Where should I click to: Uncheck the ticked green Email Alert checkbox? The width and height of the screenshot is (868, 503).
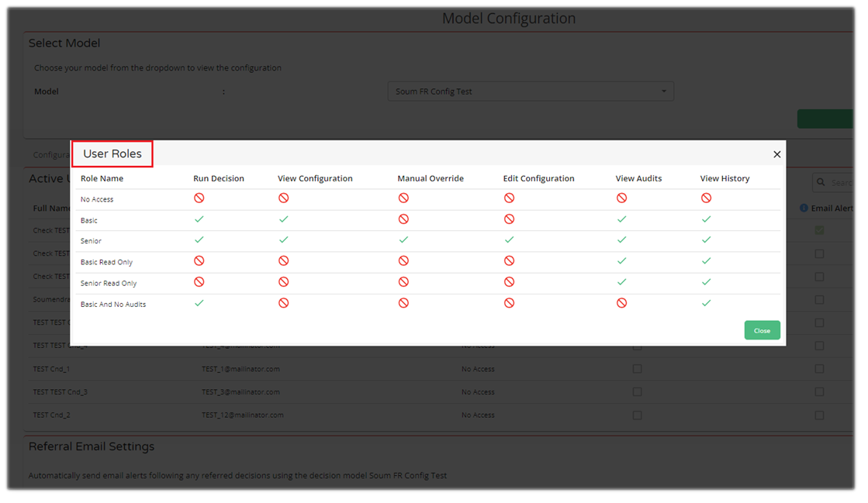(x=819, y=230)
